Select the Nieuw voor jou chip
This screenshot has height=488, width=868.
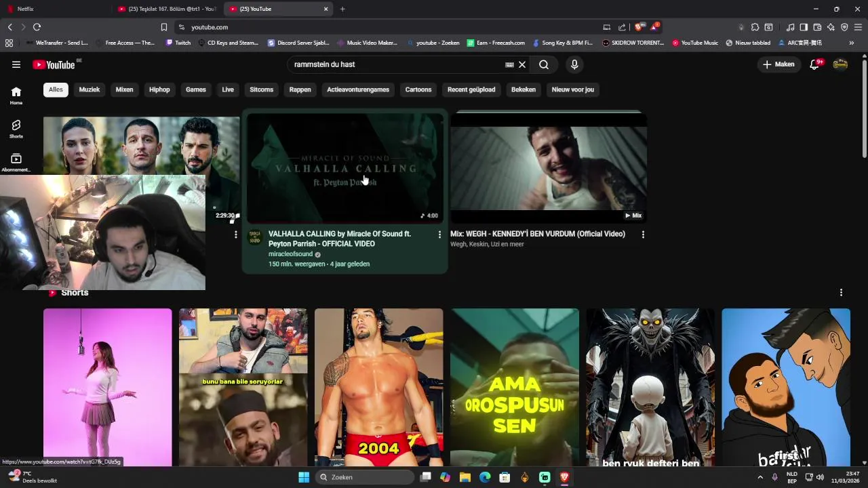pyautogui.click(x=573, y=89)
